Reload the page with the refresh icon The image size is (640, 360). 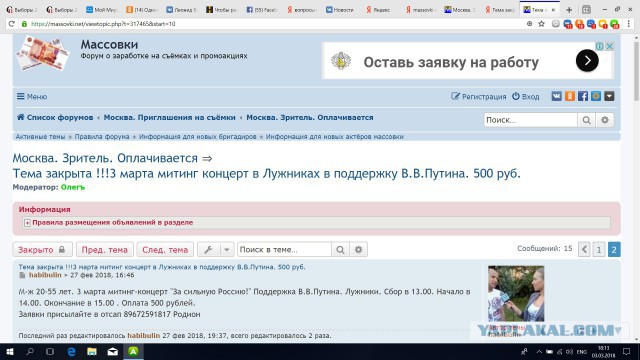coord(11,24)
